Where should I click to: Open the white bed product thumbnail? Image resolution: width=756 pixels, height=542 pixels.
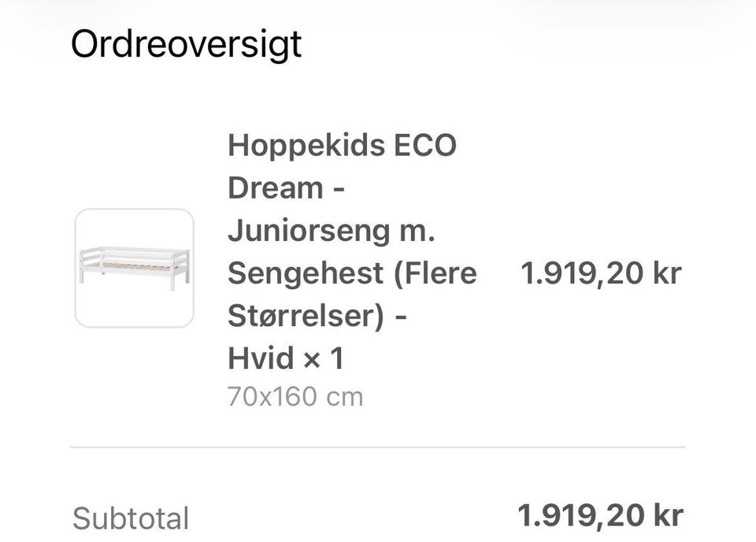coord(135,268)
